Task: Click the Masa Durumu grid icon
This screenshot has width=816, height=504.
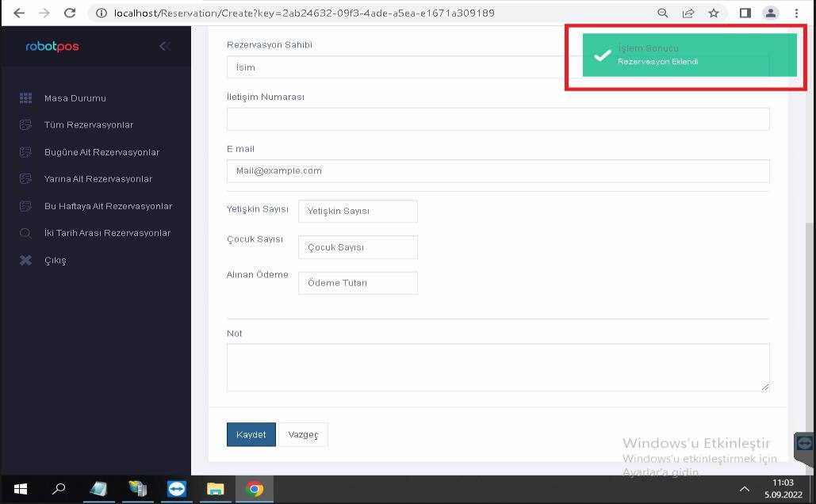Action: [x=25, y=97]
